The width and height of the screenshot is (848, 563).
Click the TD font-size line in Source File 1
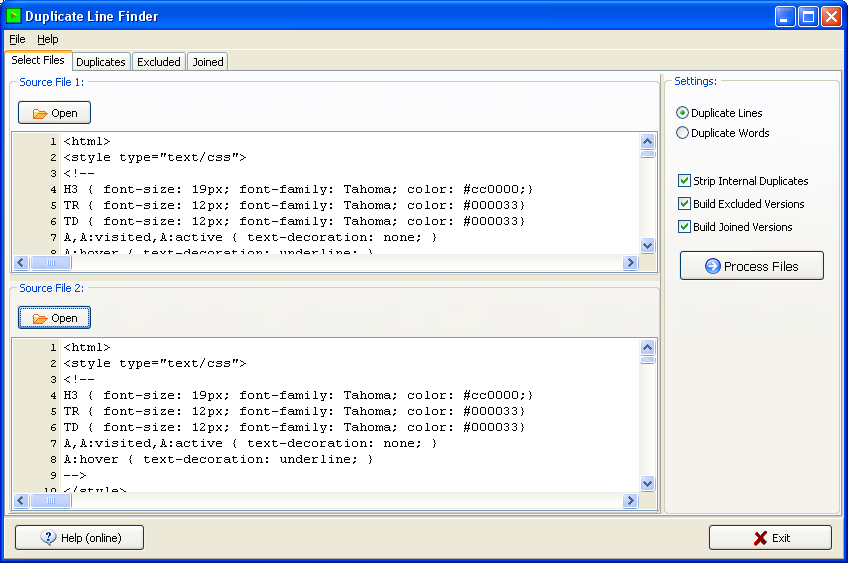[x=295, y=221]
